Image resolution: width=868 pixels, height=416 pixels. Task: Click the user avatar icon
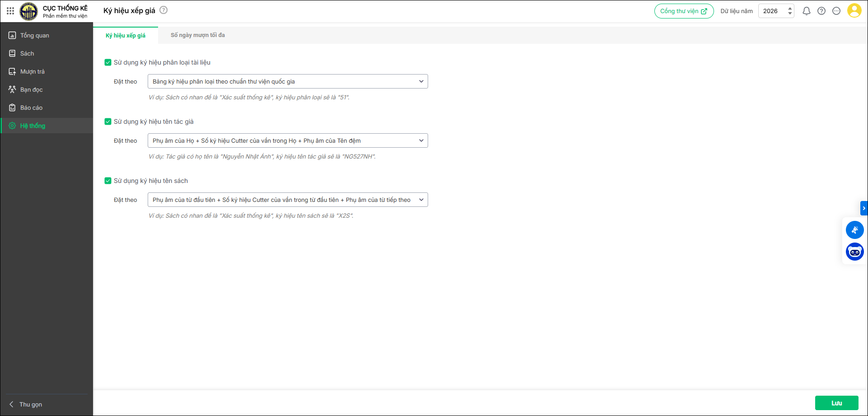click(854, 10)
